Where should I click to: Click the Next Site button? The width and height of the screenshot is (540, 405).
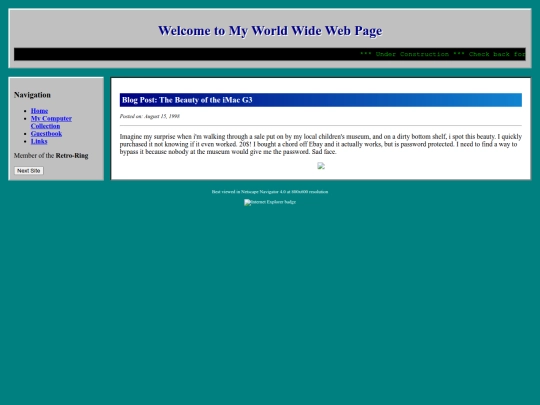[x=29, y=170]
